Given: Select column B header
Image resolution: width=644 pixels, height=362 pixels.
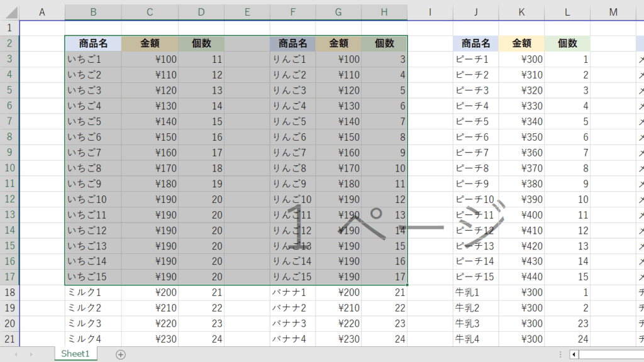Looking at the screenshot, I should click(93, 13).
